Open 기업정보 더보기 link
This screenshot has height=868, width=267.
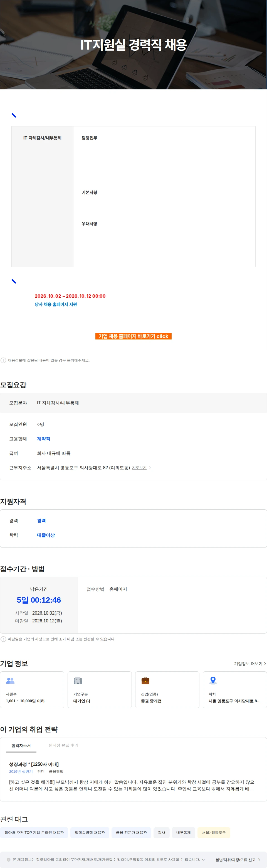(248, 664)
